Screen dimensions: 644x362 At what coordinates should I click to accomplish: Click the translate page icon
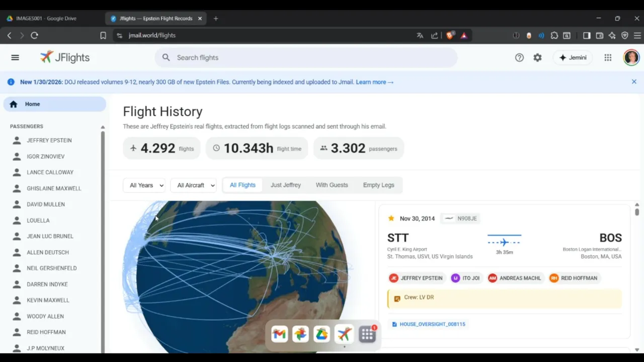coord(420,35)
